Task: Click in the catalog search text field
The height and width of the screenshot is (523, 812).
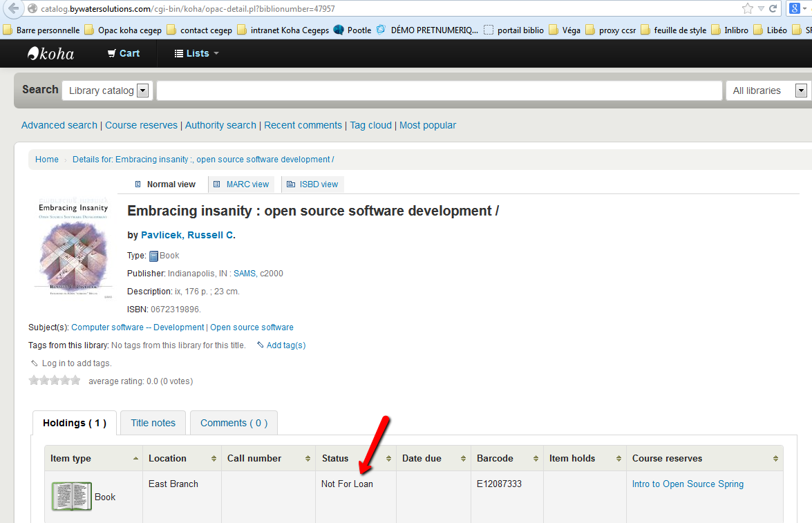Action: tap(439, 91)
